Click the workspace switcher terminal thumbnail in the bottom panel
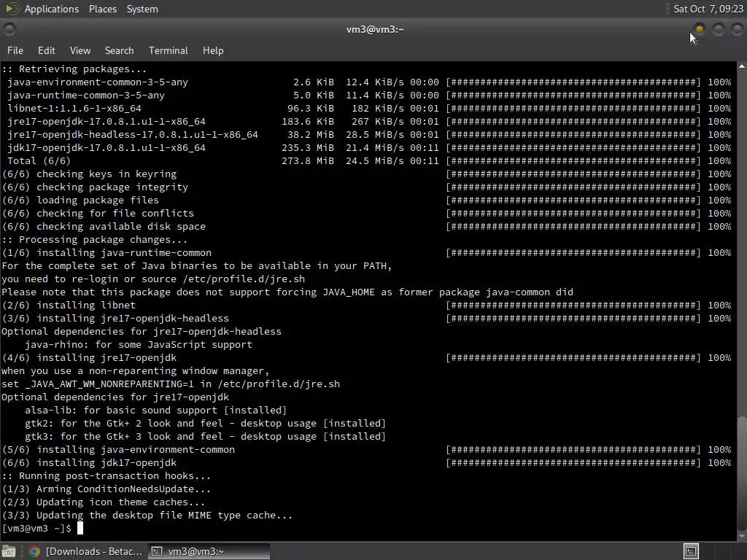The height and width of the screenshot is (560, 747). pos(691,551)
